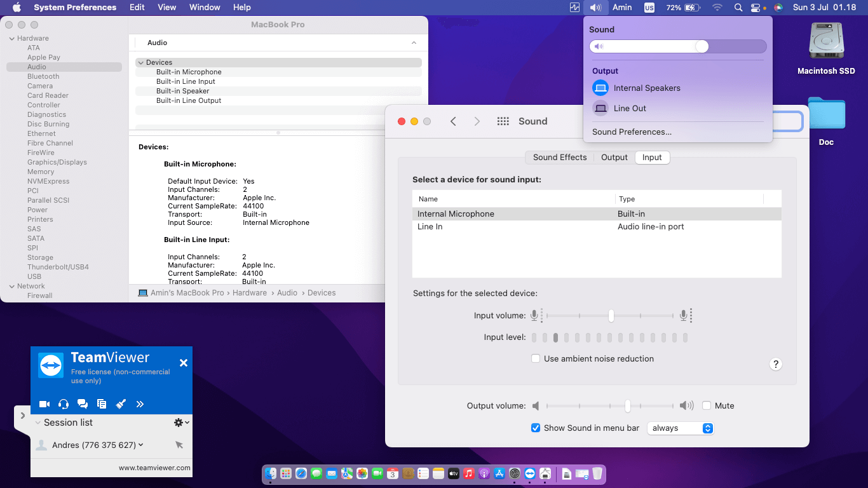Open Sound help question mark button
The height and width of the screenshot is (488, 868).
point(775,364)
